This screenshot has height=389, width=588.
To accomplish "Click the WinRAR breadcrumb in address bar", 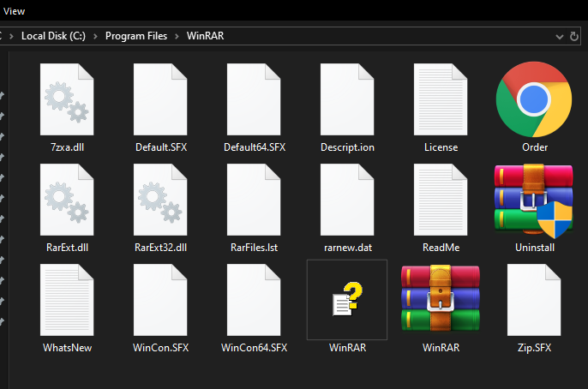I will [x=205, y=36].
